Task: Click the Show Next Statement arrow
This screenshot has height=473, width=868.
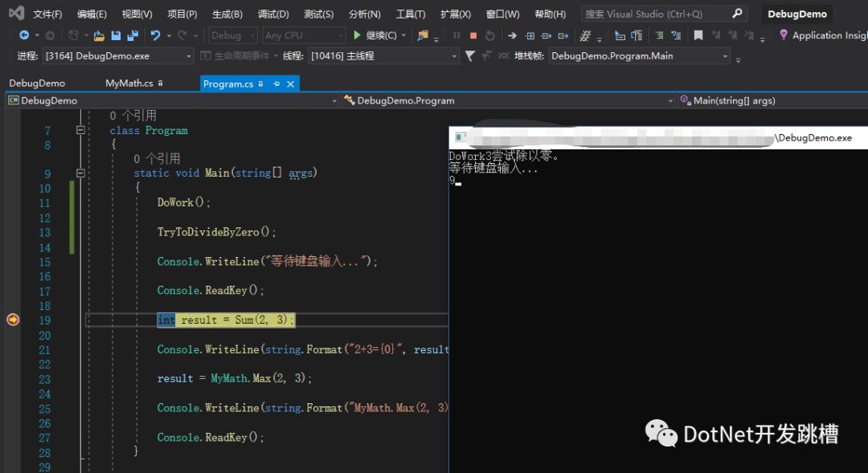Action: click(512, 36)
